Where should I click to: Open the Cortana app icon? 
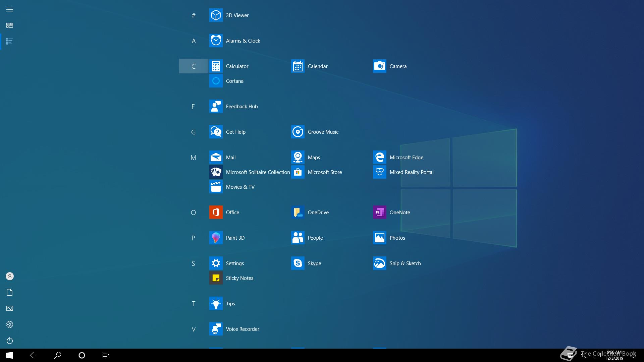point(216,81)
